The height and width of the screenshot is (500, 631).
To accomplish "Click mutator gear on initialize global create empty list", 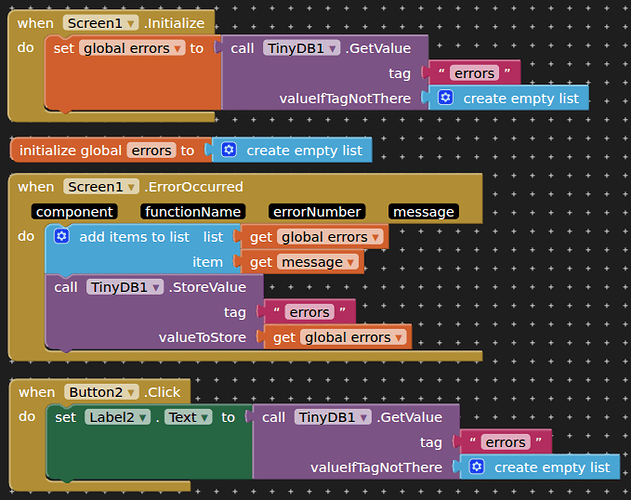I will pos(229,150).
